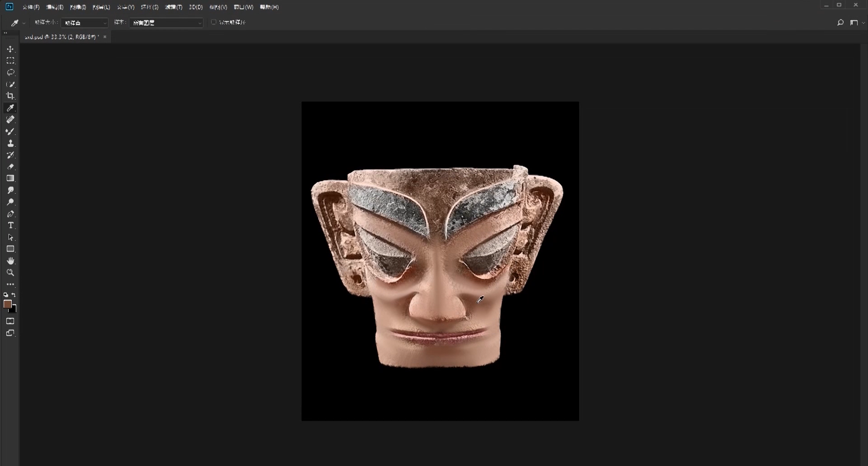
Task: Activate the Hand tool
Action: 10,261
